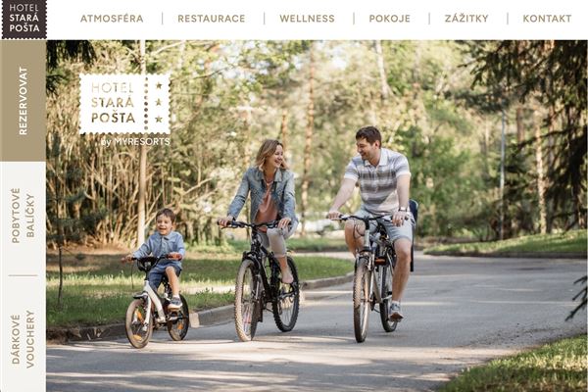This screenshot has height=392, width=588.
Task: Open the Atmosféra menu item
Action: point(112,19)
